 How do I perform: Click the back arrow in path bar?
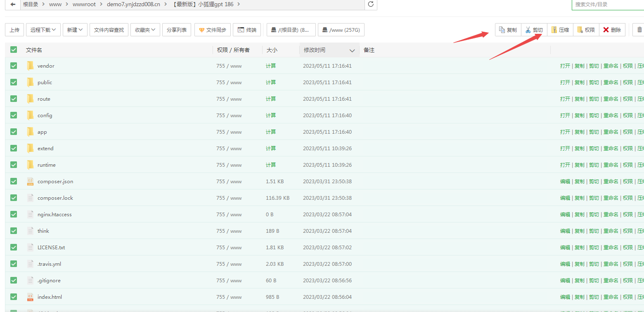(13, 4)
